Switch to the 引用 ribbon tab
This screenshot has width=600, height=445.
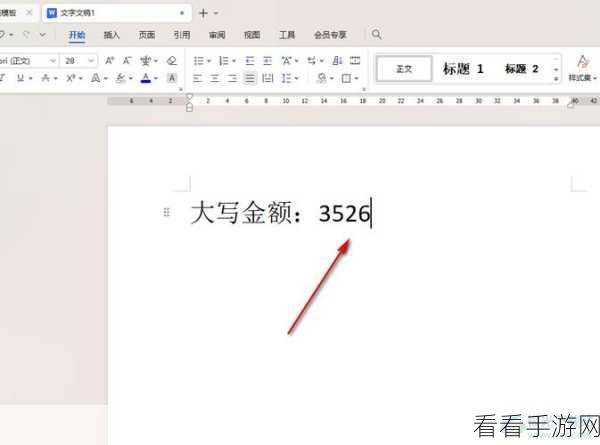pyautogui.click(x=182, y=35)
